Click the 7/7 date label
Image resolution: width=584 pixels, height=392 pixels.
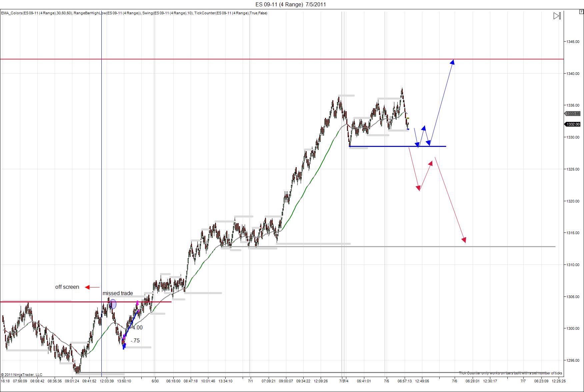click(523, 381)
